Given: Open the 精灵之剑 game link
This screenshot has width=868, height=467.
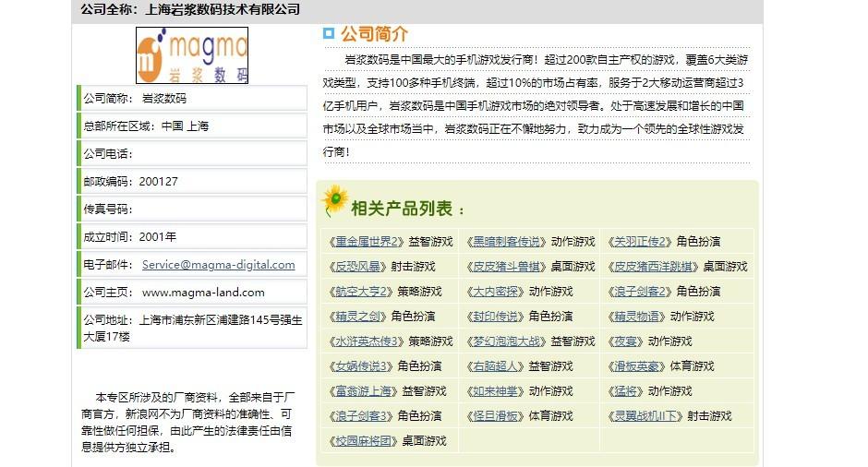Looking at the screenshot, I should [358, 316].
